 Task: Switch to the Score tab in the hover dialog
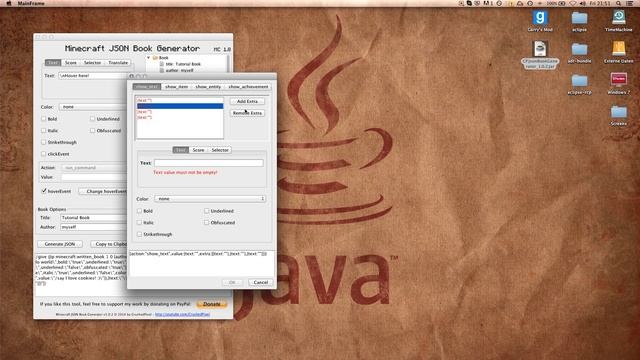(x=198, y=150)
